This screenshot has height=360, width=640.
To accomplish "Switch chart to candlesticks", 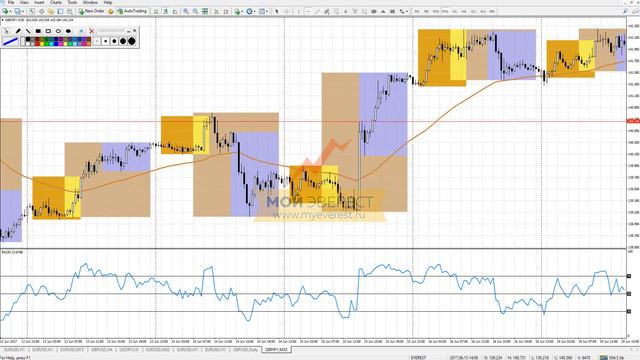I will (x=166, y=11).
